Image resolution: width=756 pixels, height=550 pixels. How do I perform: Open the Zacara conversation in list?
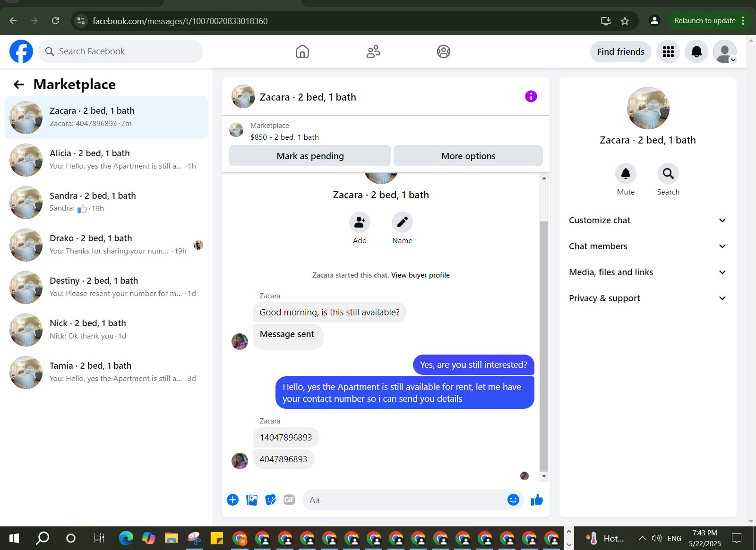[x=106, y=118]
